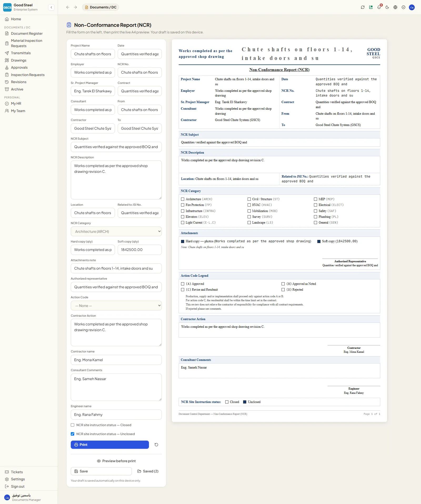
Task: Click the Consultant input field
Action: 93,110
